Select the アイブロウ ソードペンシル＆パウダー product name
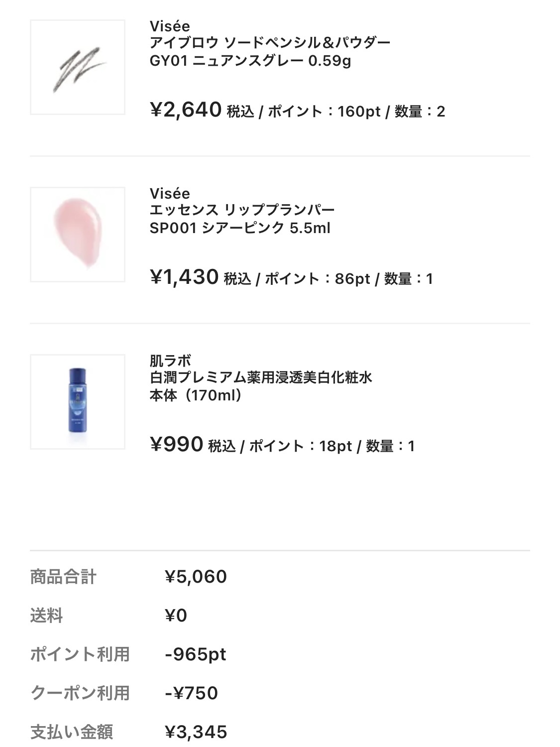560x747 pixels. tap(270, 43)
